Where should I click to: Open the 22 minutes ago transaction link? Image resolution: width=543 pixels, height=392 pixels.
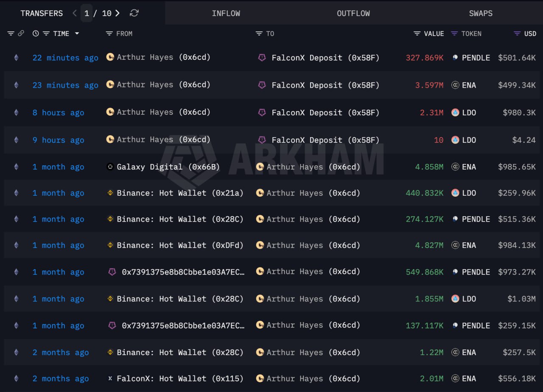65,58
